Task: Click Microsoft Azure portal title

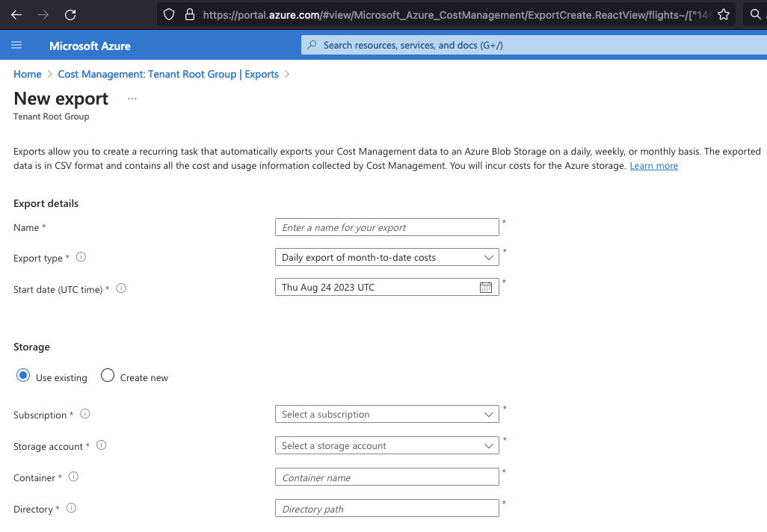Action: (90, 46)
